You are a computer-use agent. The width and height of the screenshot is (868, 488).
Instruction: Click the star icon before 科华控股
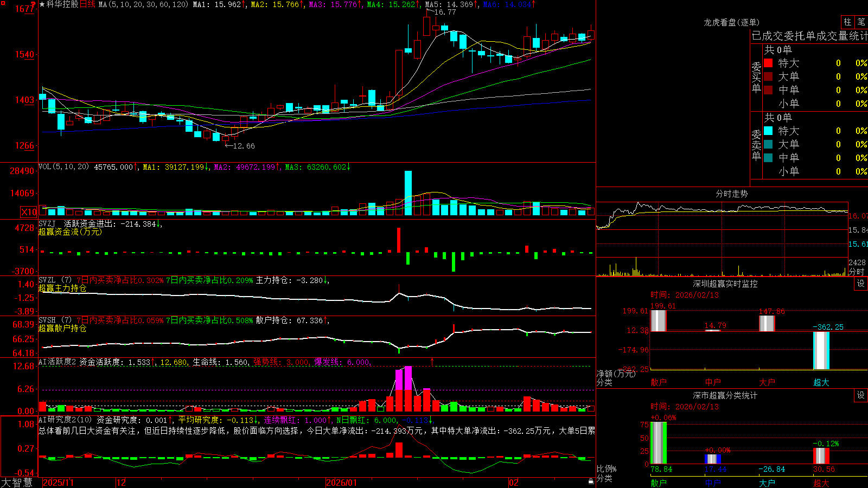tap(42, 4)
